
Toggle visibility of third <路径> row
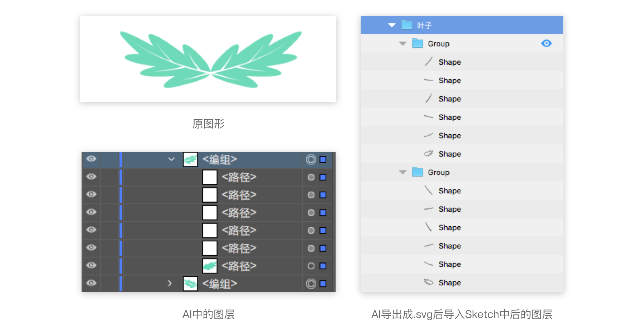91,212
